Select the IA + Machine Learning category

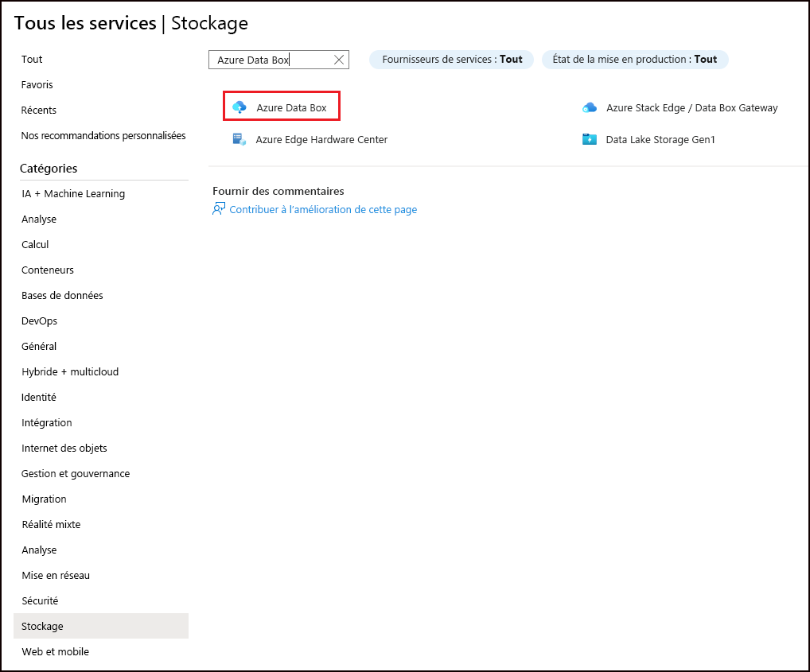(x=73, y=193)
